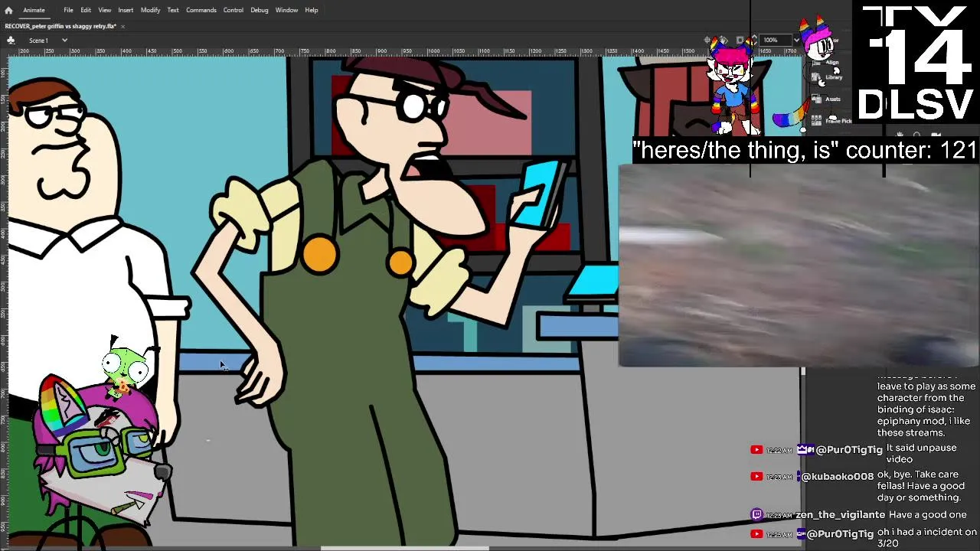This screenshot has width=980, height=551.
Task: Click the Home icon in Animate
Action: click(x=8, y=10)
